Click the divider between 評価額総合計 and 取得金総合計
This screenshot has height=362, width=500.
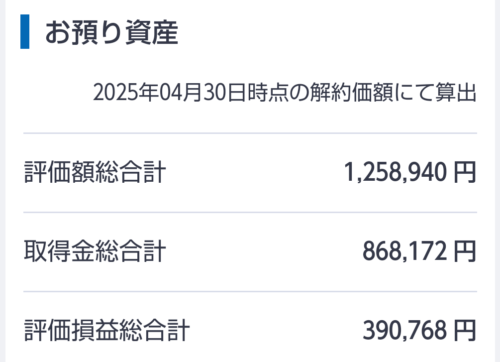point(250,212)
